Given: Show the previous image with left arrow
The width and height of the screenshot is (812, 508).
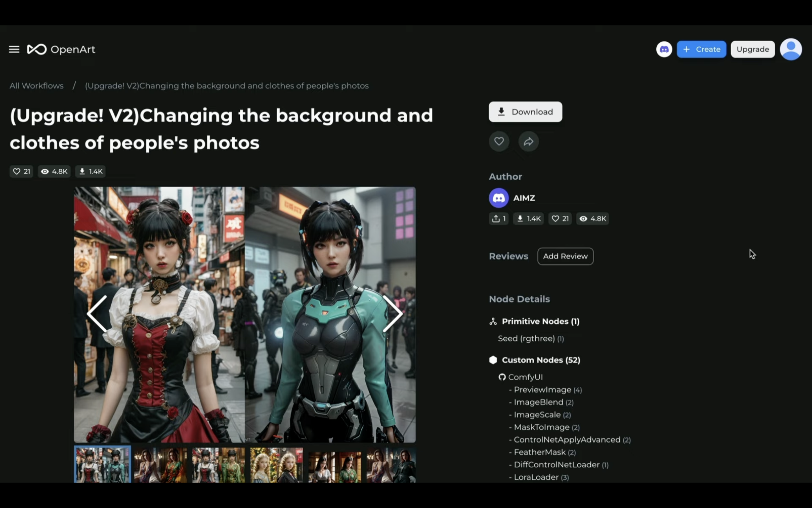Looking at the screenshot, I should point(97,314).
